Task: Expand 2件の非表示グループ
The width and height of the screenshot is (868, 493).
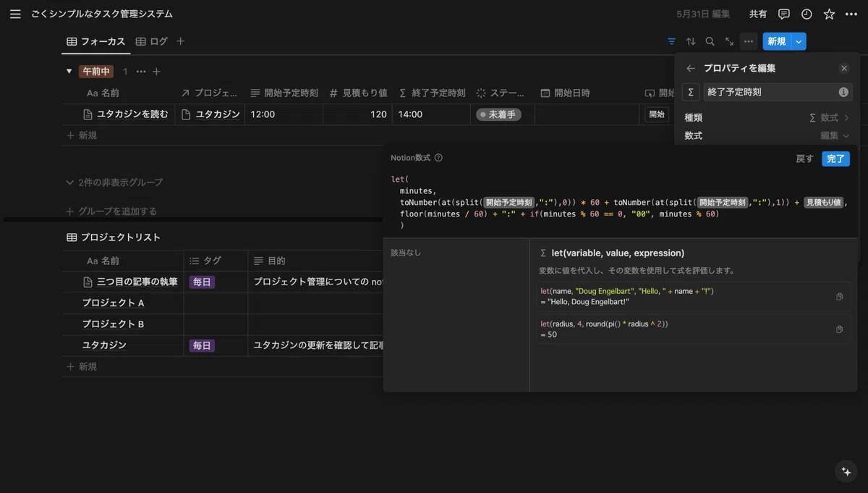Action: [x=114, y=182]
